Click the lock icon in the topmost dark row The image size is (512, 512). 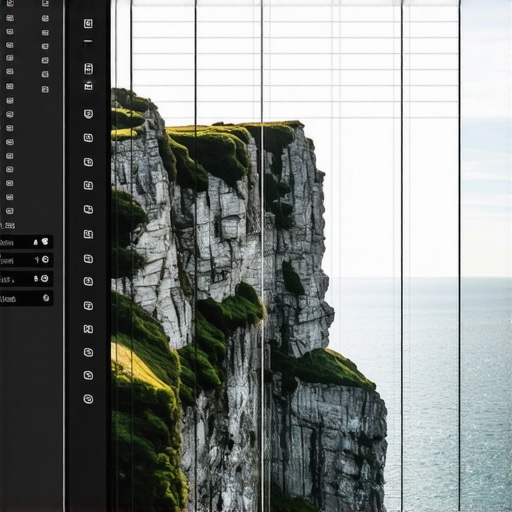click(x=36, y=242)
